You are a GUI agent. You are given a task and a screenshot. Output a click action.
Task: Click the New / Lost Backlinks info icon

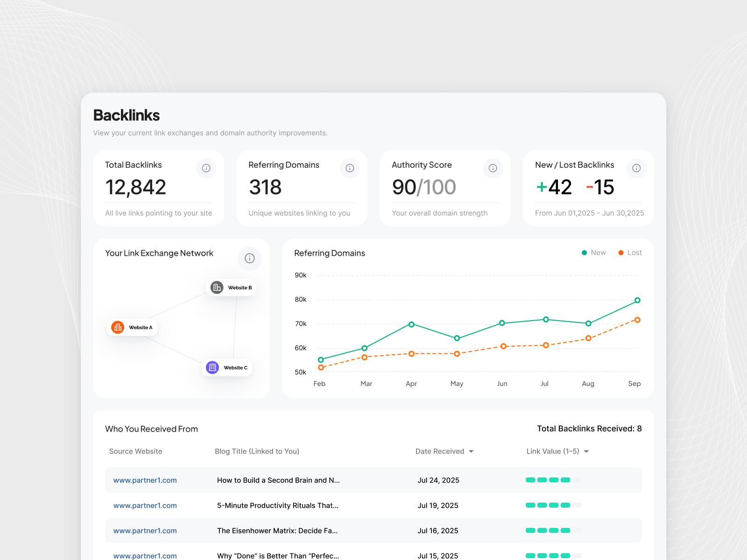point(636,168)
